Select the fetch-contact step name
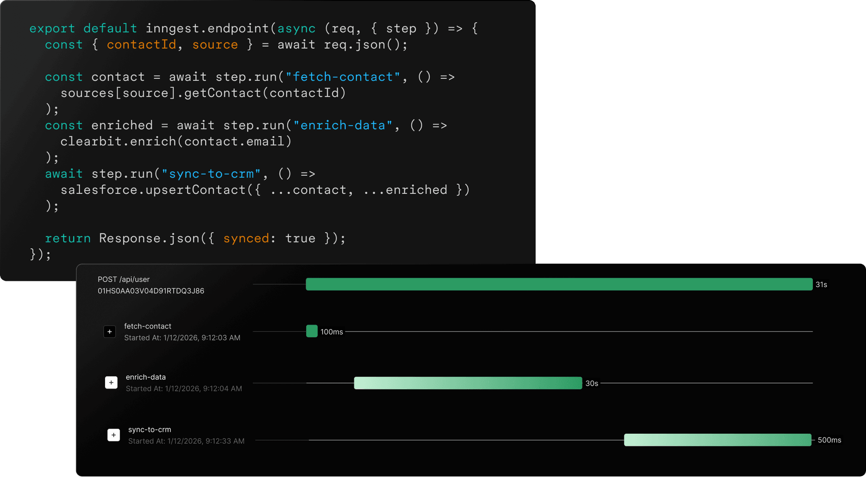The width and height of the screenshot is (866, 504). click(x=148, y=326)
